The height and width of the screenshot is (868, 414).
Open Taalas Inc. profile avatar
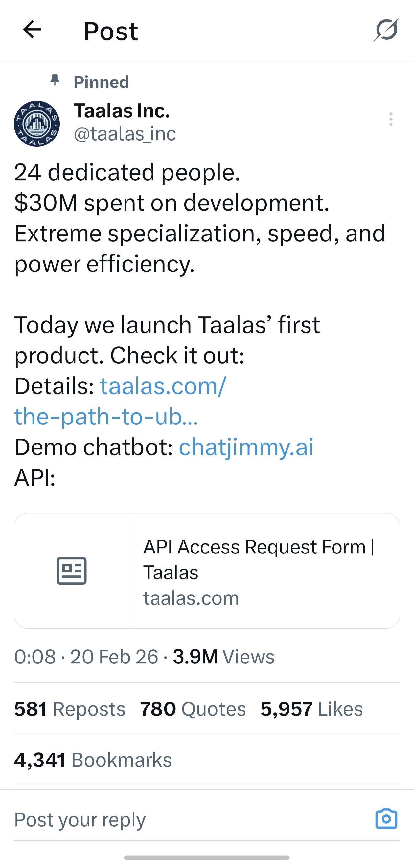37,124
